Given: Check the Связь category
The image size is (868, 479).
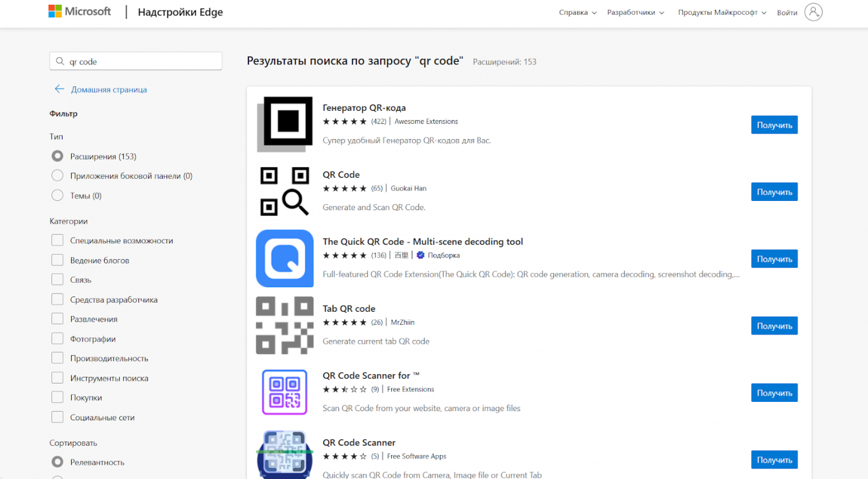Looking at the screenshot, I should (58, 279).
